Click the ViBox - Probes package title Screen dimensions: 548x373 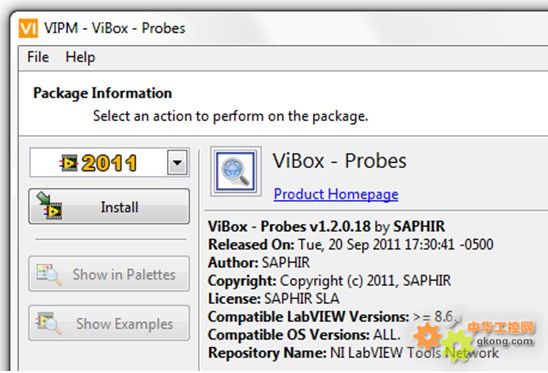[340, 161]
